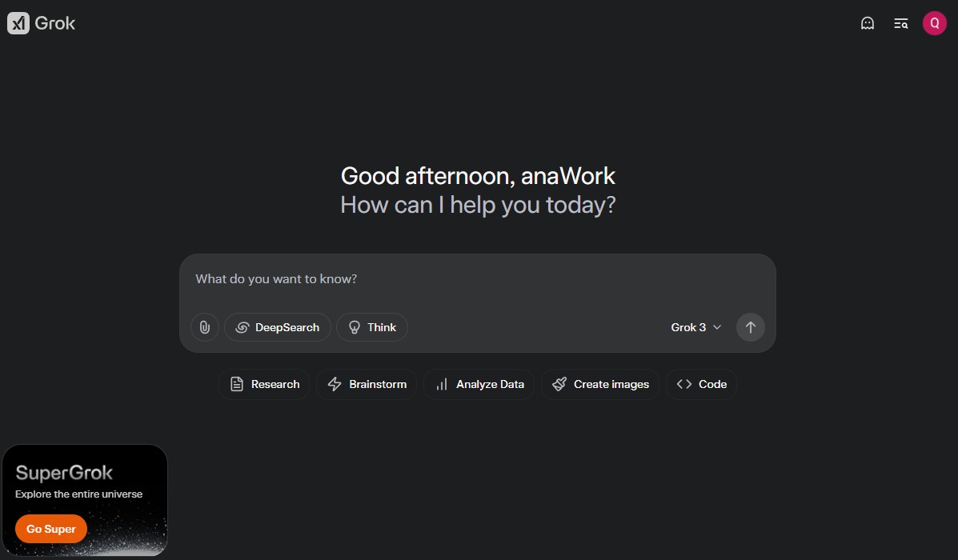The height and width of the screenshot is (560, 958).
Task: Click the Go Super button
Action: tap(51, 529)
